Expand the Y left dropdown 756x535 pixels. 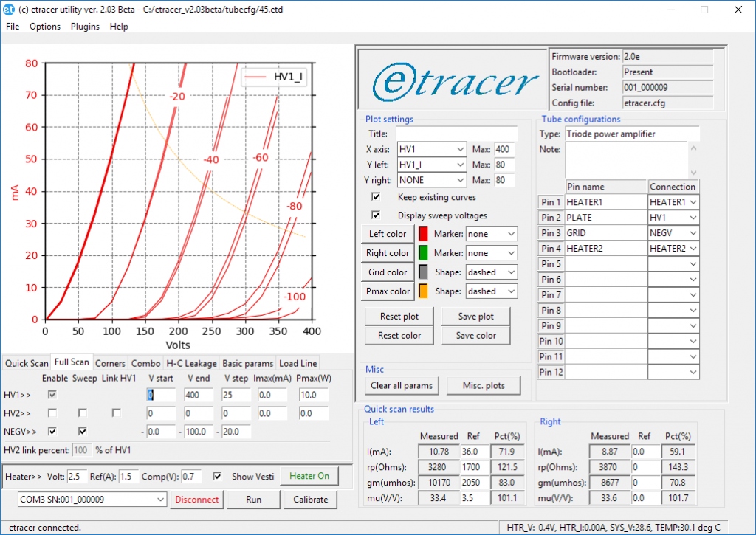click(431, 165)
